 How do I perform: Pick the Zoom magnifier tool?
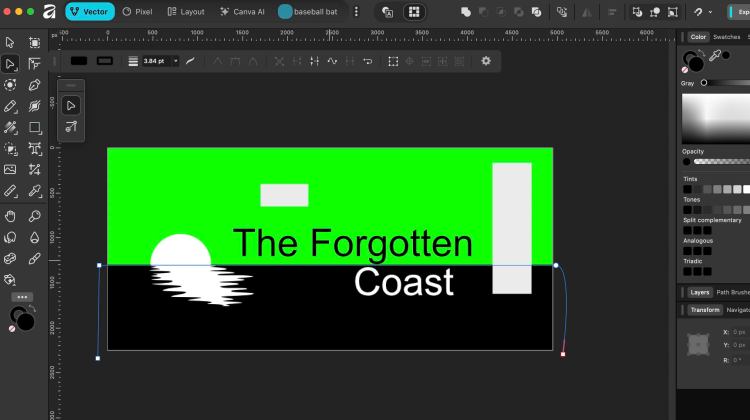pyautogui.click(x=35, y=216)
